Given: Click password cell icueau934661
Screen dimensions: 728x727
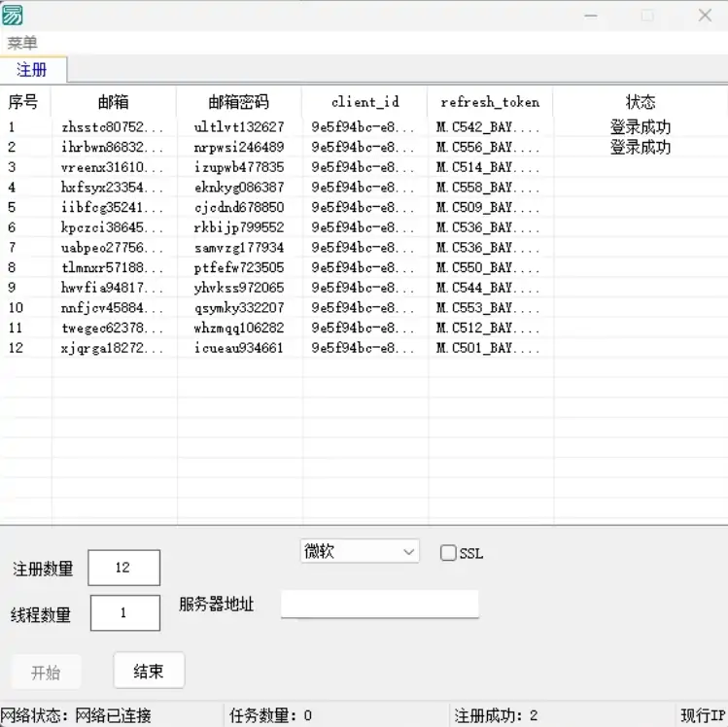Looking at the screenshot, I should 239,348.
